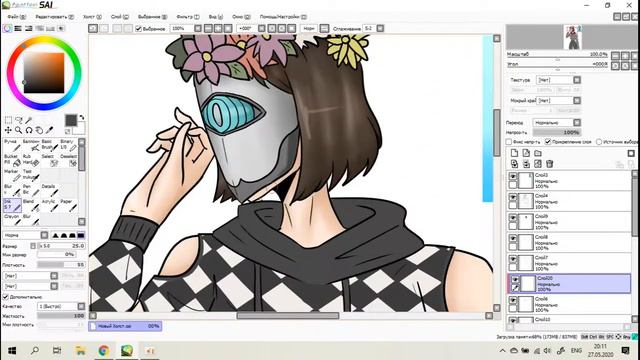Hide layer Слой3 with its eye icon
This screenshot has width=640, height=360.
point(513,176)
